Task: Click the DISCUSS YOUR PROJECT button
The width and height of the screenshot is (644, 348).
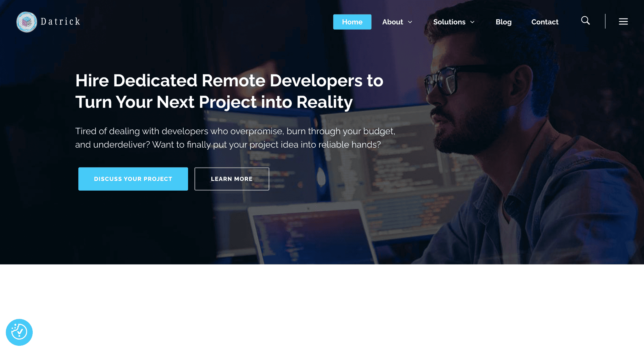Action: point(133,179)
